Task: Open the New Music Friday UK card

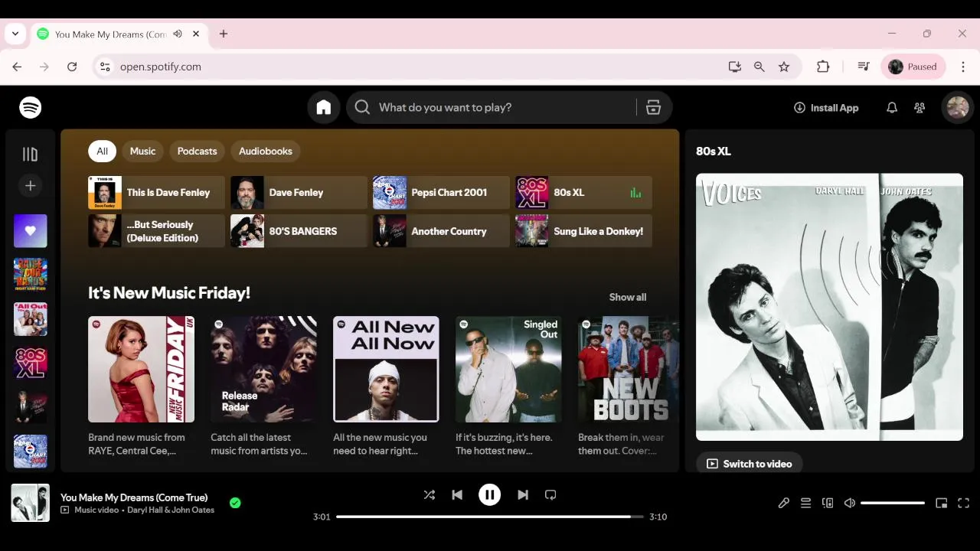Action: pos(141,386)
